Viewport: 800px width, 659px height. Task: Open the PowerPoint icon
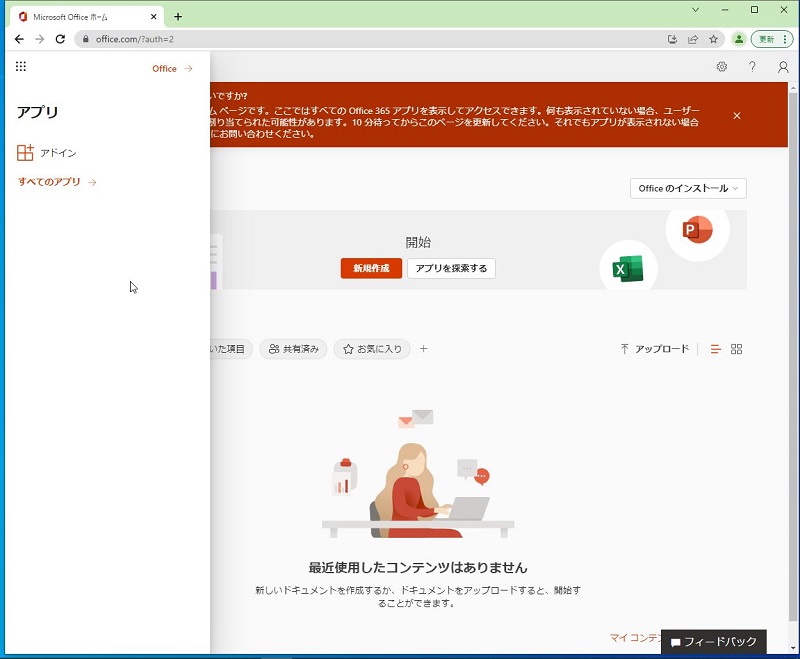[697, 230]
